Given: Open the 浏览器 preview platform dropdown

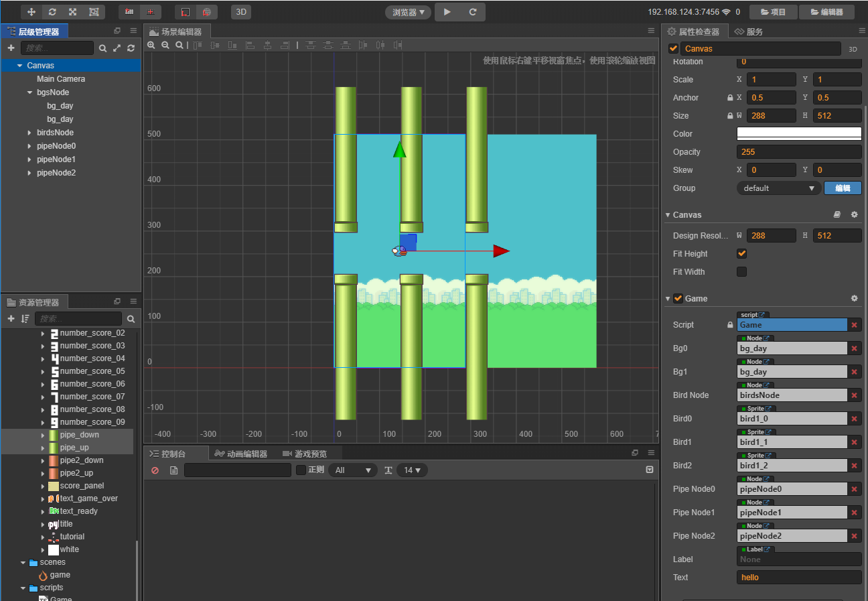Looking at the screenshot, I should (x=408, y=12).
